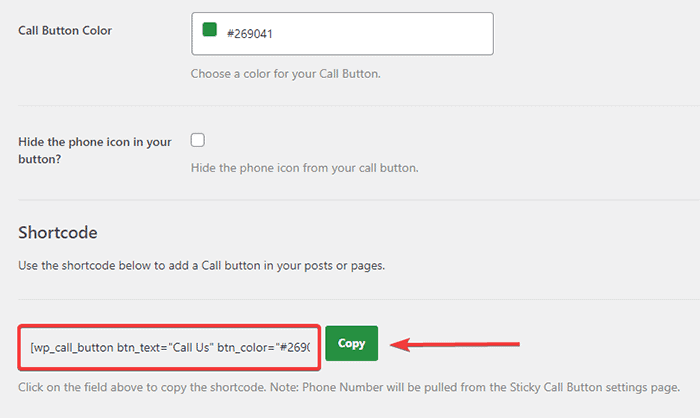
Task: Click the Shortcode section heading
Action: pyautogui.click(x=58, y=232)
